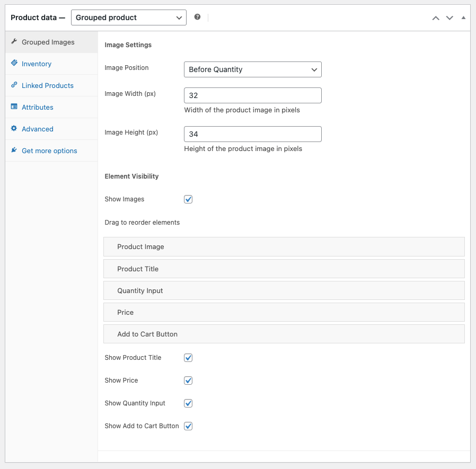This screenshot has width=476, height=469.
Task: Click the Image Width input field
Action: pos(252,95)
